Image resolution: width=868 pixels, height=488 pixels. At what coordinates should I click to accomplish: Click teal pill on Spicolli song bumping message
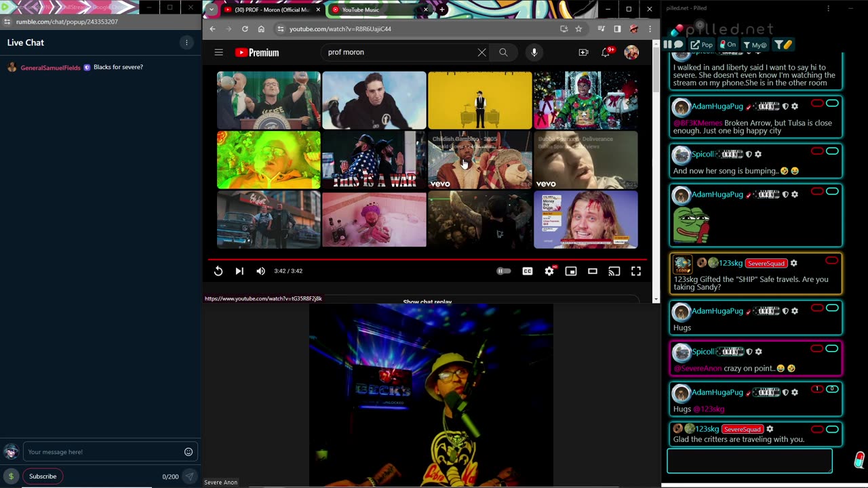832,151
